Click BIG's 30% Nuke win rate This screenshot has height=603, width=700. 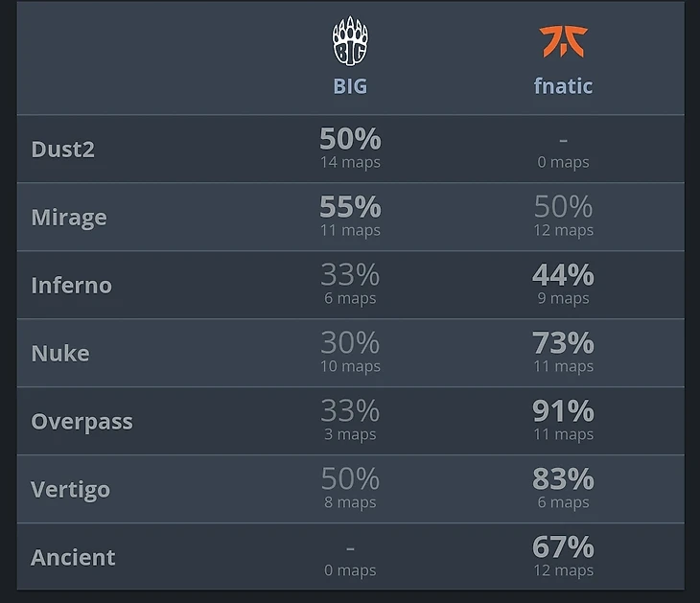[x=350, y=343]
